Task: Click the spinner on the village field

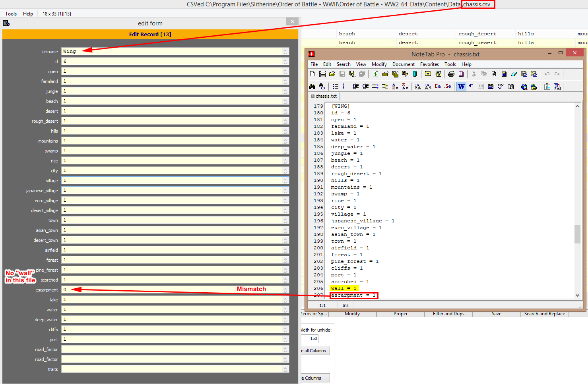Action: 285,180
